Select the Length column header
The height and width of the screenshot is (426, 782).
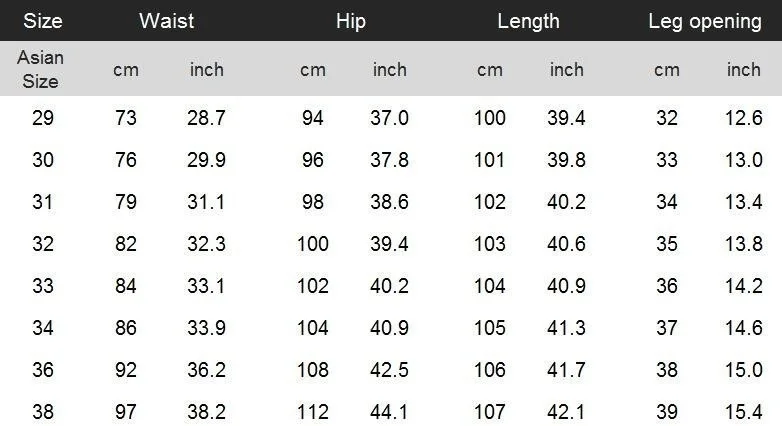528,22
